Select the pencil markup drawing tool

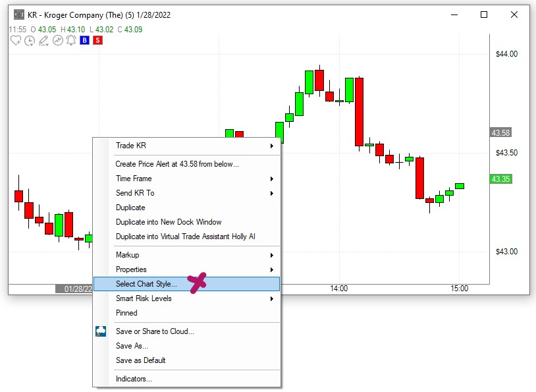[43, 41]
